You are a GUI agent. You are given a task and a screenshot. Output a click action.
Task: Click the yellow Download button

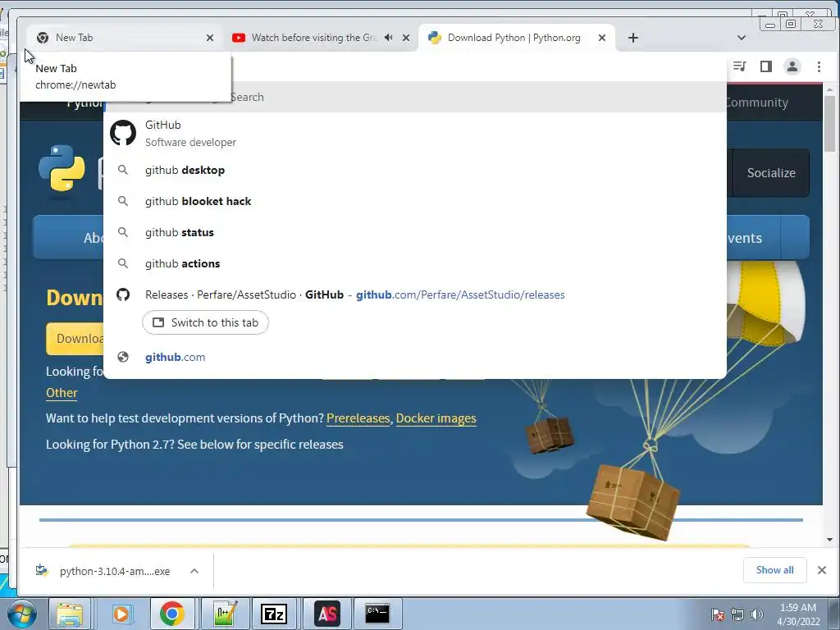75,339
